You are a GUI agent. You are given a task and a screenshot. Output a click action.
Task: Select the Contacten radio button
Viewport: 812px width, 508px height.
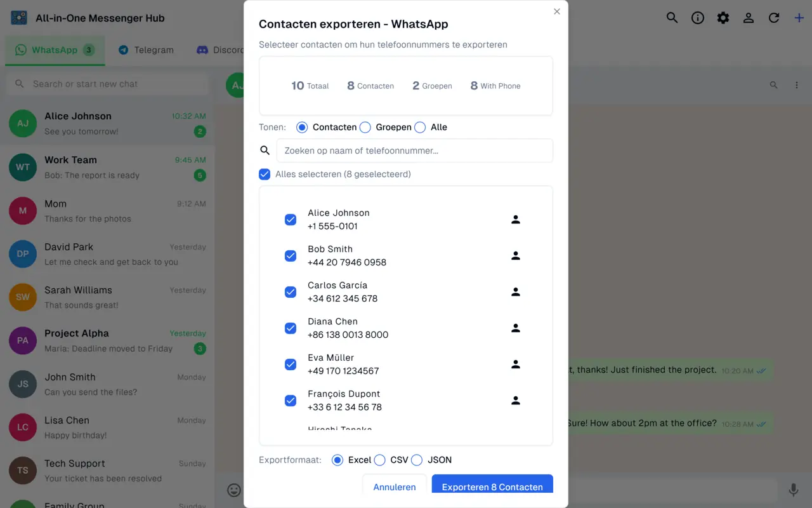tap(302, 127)
